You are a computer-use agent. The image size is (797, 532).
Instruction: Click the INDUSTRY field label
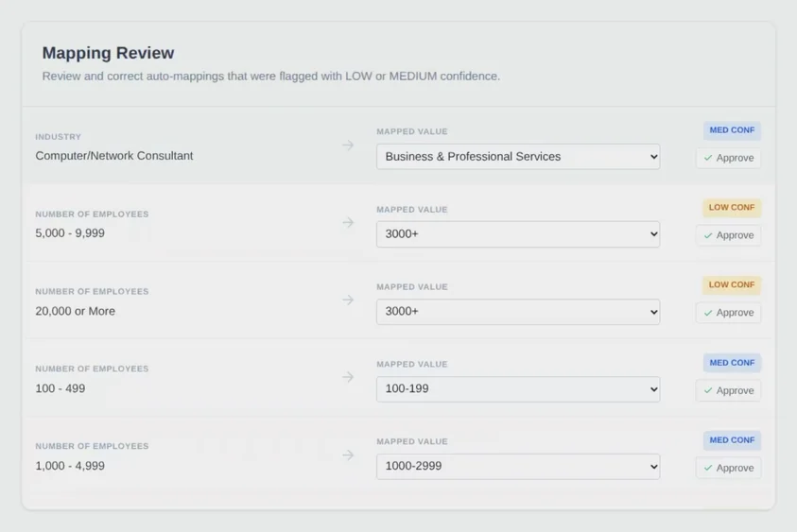point(58,137)
